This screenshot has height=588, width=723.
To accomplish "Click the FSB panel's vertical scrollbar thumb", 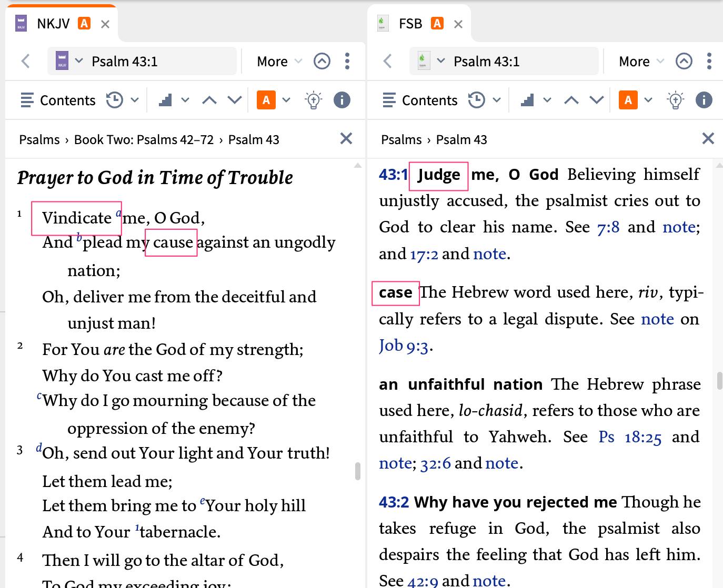I will point(719,381).
